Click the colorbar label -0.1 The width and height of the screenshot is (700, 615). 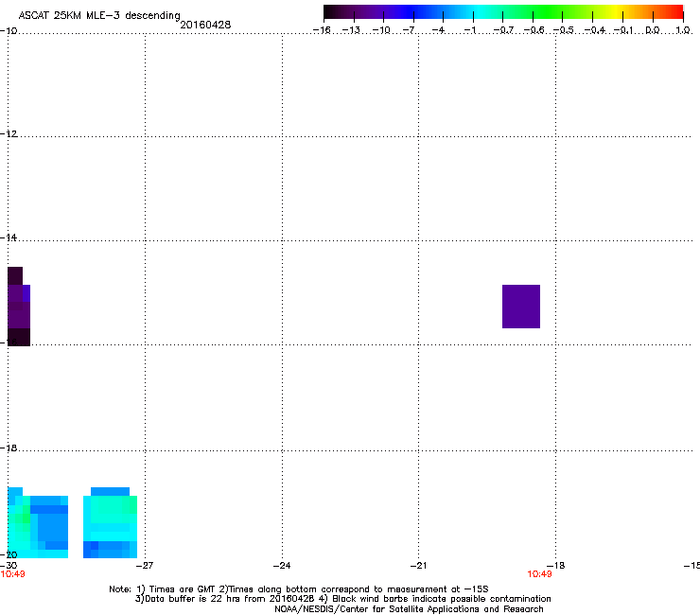623,30
